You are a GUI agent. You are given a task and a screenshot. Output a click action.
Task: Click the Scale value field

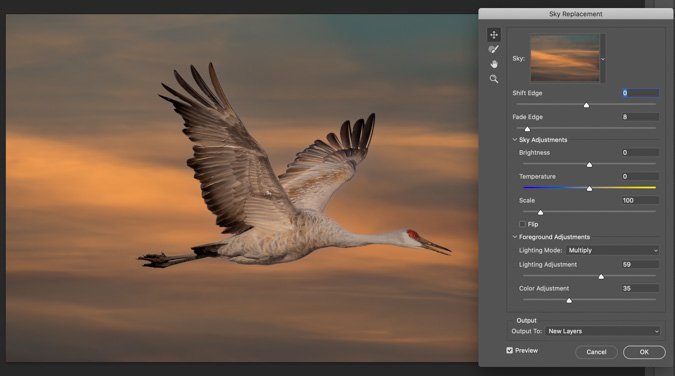[x=640, y=200]
